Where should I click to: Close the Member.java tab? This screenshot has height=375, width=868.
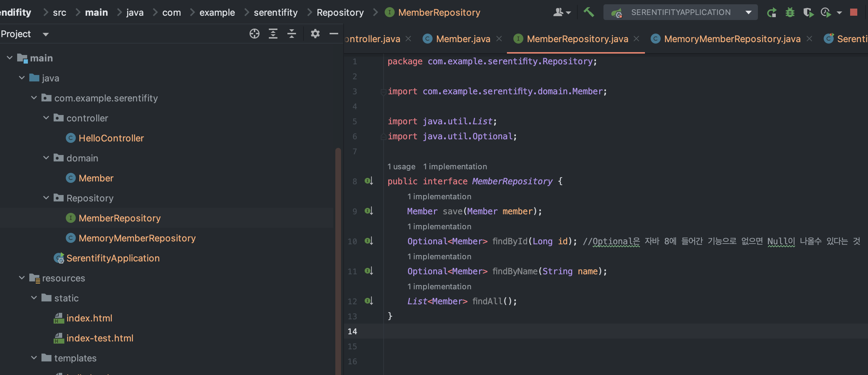pyautogui.click(x=499, y=39)
